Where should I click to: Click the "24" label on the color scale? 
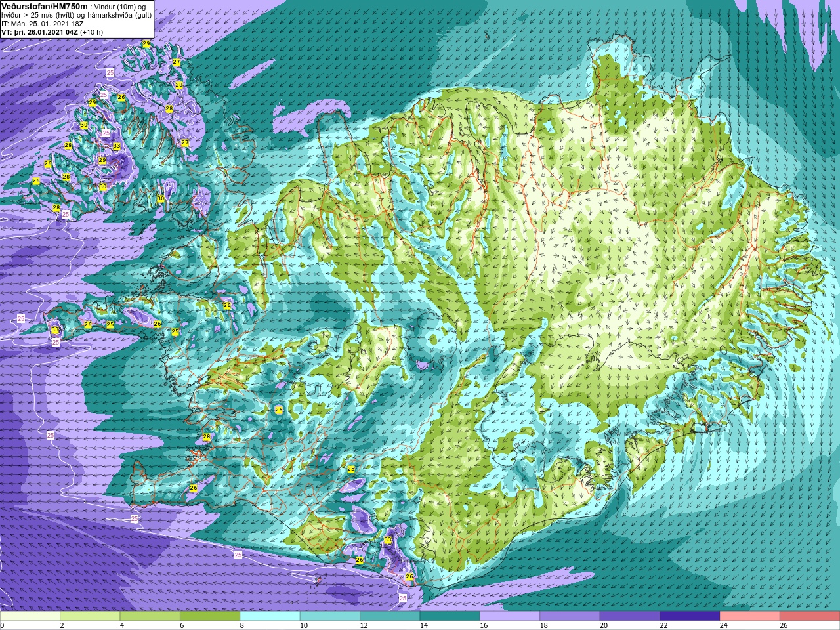click(724, 625)
